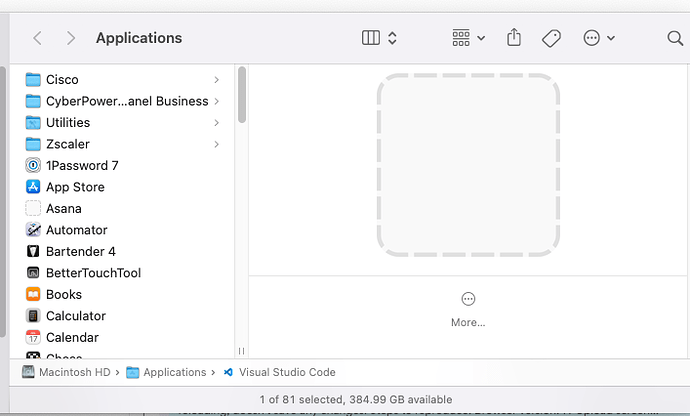This screenshot has height=416, width=690.
Task: Select the Bartender 4 app icon
Action: [33, 252]
